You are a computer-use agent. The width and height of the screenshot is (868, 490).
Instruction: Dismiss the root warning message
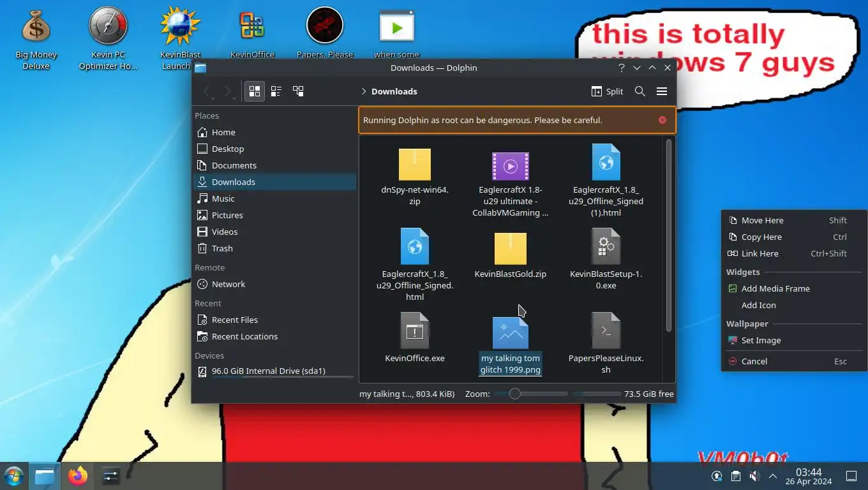[662, 120]
